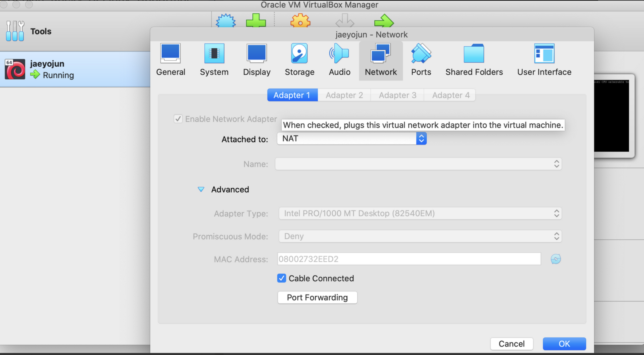
Task: Switch to the Adapter 4 tab
Action: pyautogui.click(x=450, y=95)
